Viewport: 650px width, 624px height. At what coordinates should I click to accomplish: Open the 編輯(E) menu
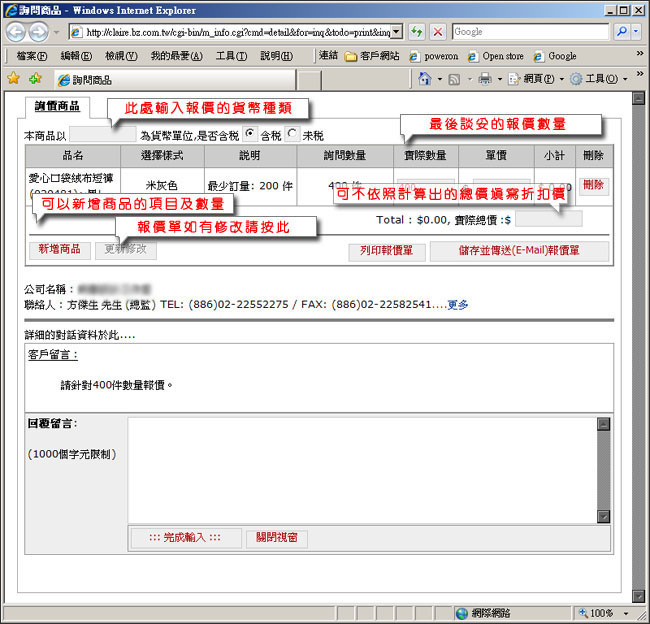(x=76, y=56)
